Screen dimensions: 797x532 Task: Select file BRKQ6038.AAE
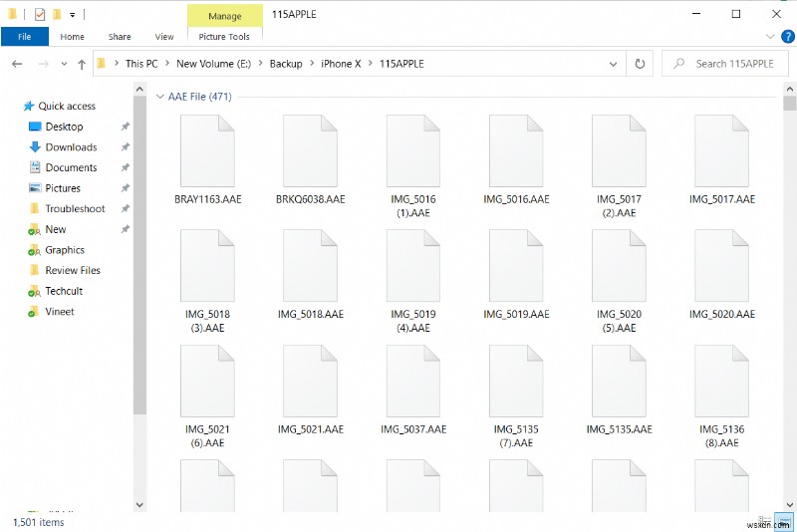coord(310,160)
